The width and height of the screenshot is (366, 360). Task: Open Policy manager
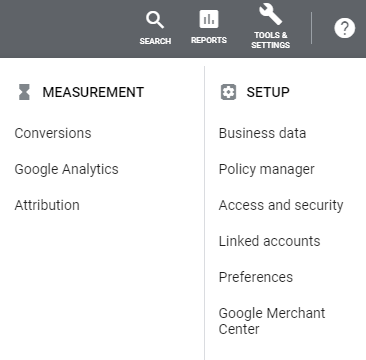[266, 169]
